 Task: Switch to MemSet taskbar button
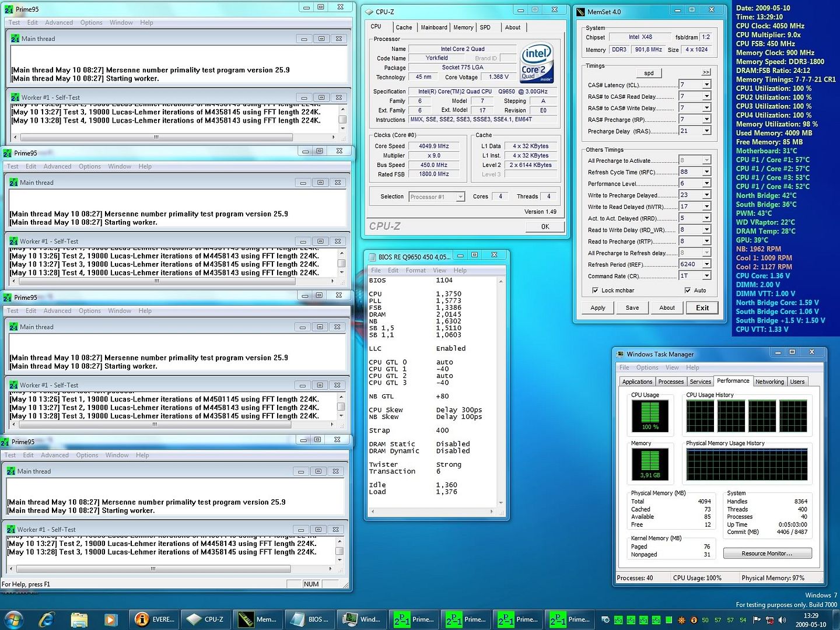tap(258, 619)
